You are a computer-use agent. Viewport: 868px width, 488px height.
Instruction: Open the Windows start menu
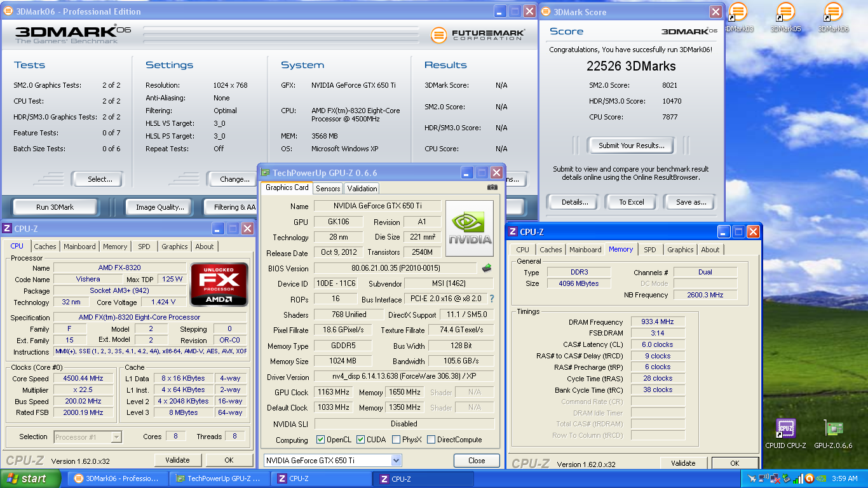point(30,478)
